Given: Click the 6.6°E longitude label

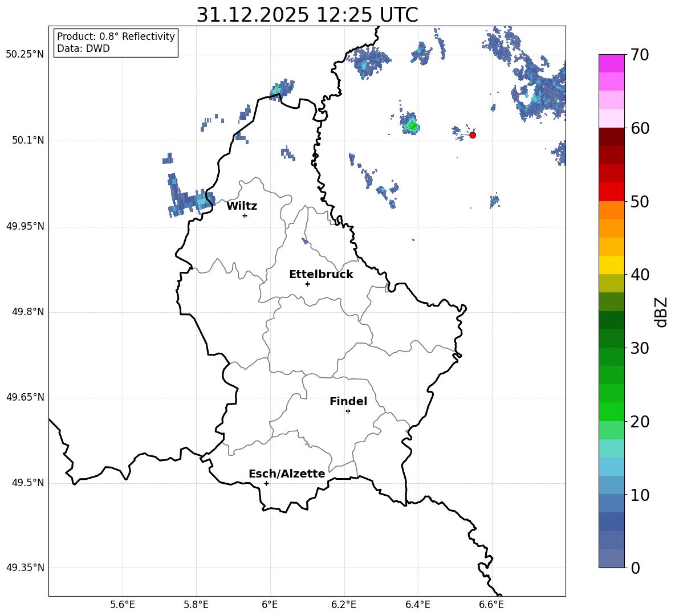Looking at the screenshot, I should (491, 605).
